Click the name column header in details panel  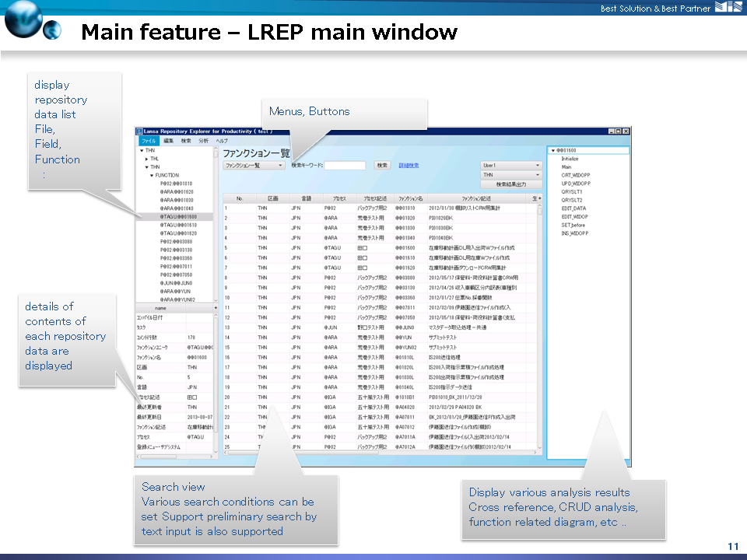pos(160,309)
